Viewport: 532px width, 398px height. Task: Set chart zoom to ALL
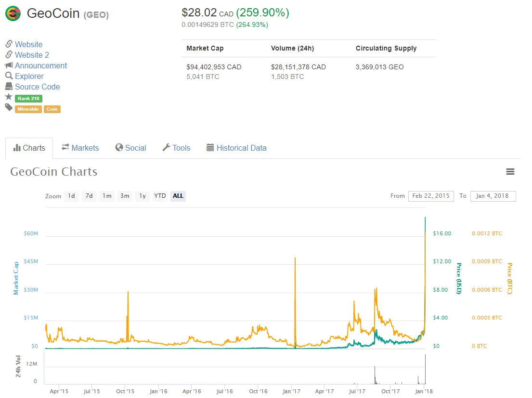point(178,196)
